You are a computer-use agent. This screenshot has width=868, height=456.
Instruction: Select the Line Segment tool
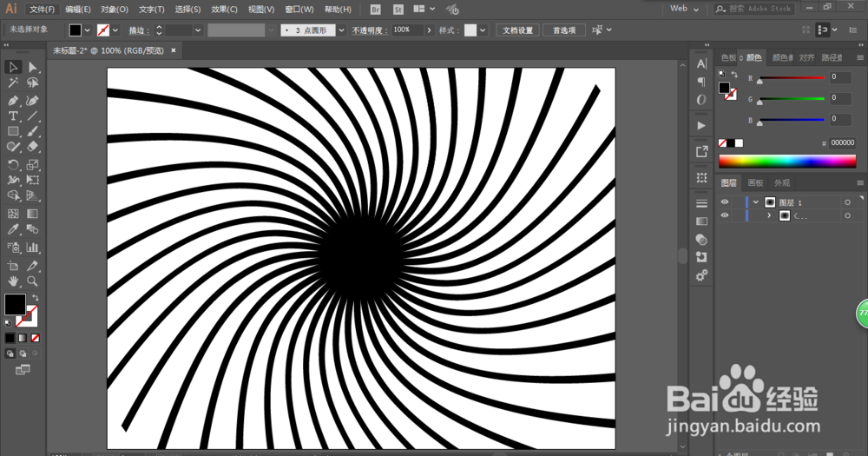click(x=33, y=116)
